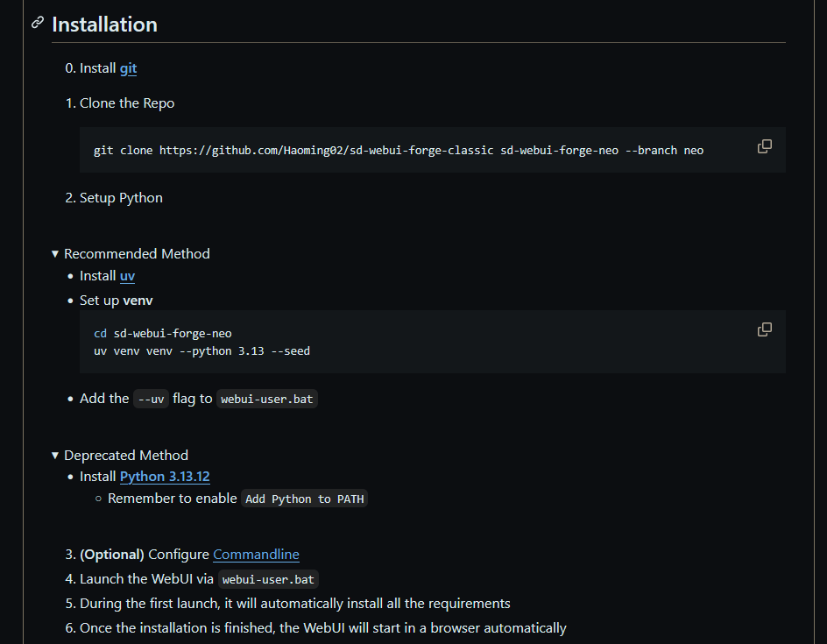Click the 'Setup Python' step text

(121, 198)
